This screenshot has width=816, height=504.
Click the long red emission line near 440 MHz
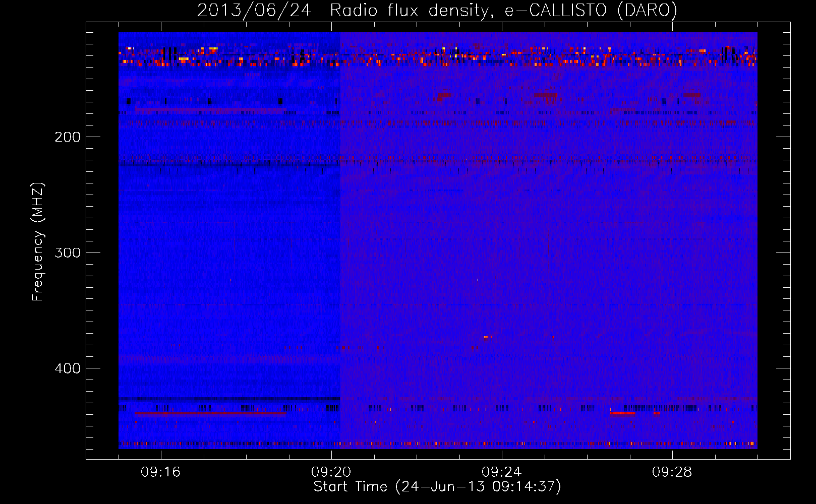pos(210,413)
